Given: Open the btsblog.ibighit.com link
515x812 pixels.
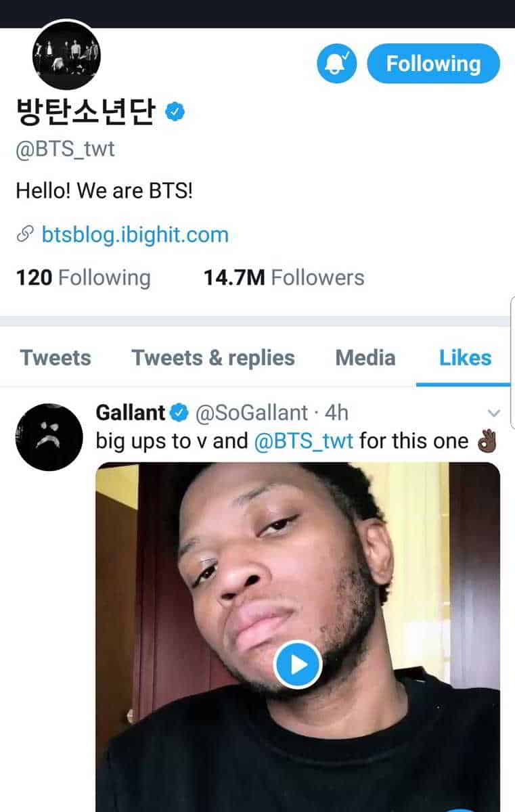Looking at the screenshot, I should (135, 235).
